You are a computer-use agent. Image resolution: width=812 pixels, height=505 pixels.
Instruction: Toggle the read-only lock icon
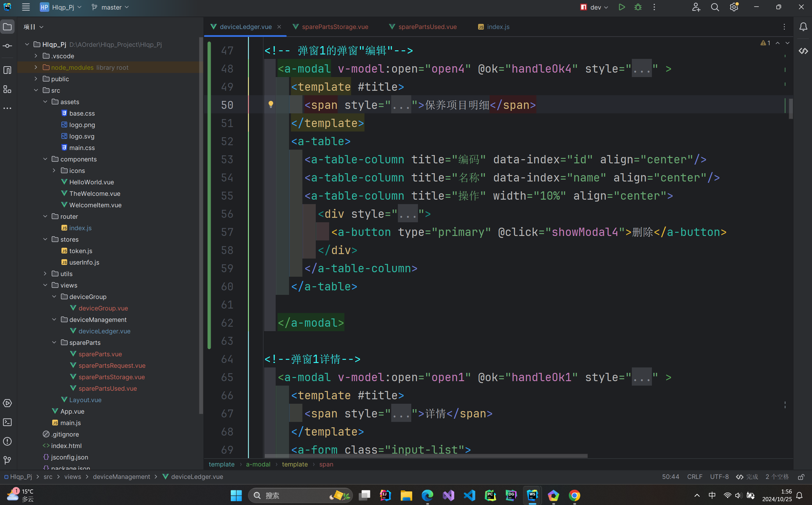point(801,477)
